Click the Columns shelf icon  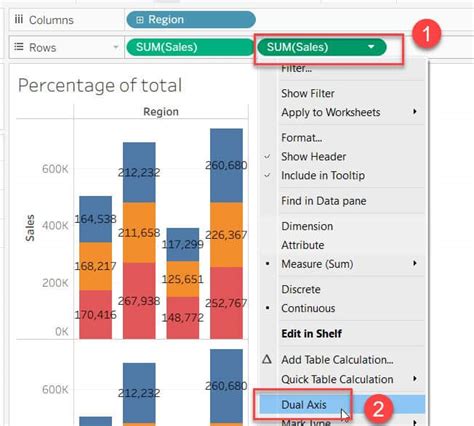coord(19,19)
